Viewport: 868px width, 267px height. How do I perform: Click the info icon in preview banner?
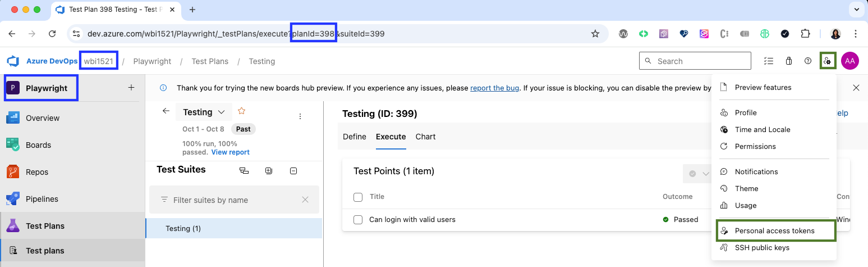coord(163,88)
